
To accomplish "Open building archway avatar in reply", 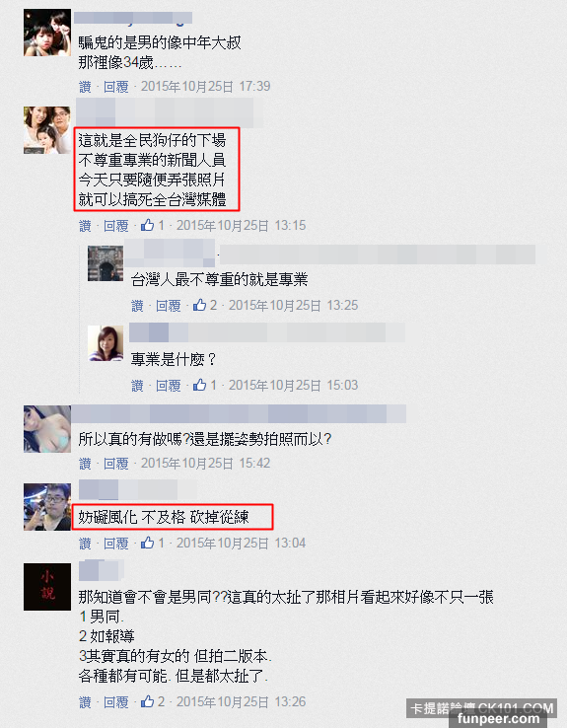I will [x=106, y=263].
